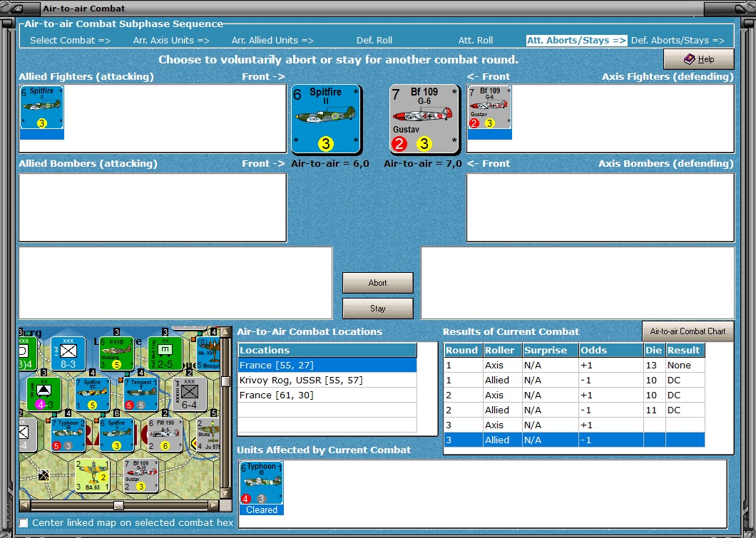Select the die roll cell showing 11

click(654, 410)
